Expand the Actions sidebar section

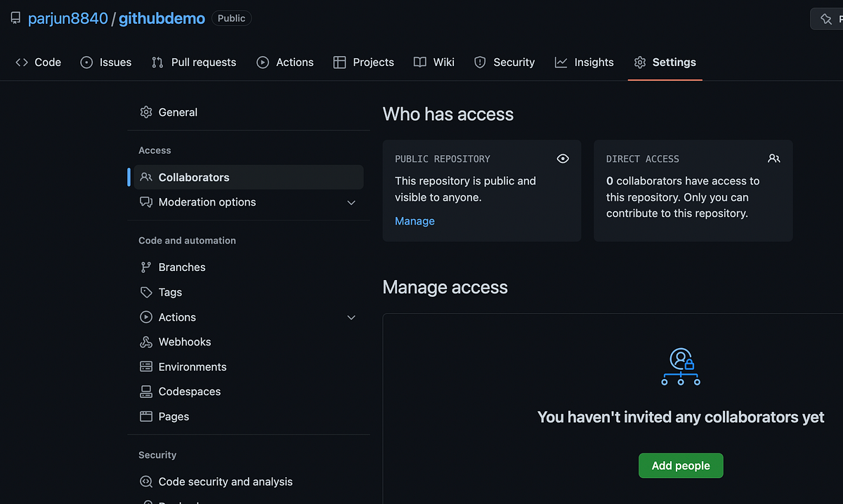click(351, 317)
